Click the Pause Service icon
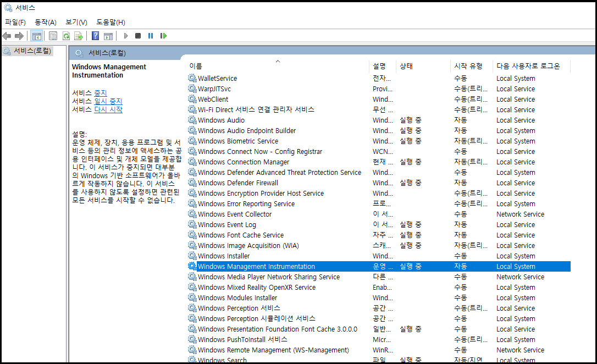This screenshot has height=364, width=597. (x=151, y=36)
